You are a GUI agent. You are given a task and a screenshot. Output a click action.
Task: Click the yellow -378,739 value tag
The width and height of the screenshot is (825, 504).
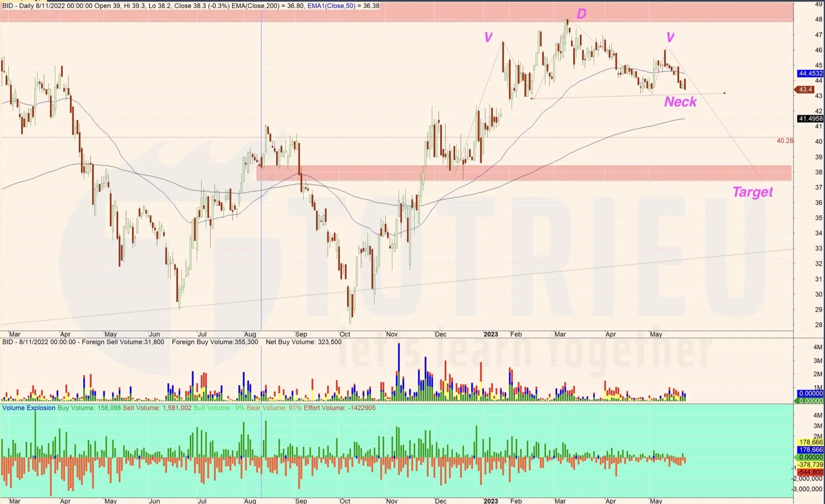[x=810, y=465]
